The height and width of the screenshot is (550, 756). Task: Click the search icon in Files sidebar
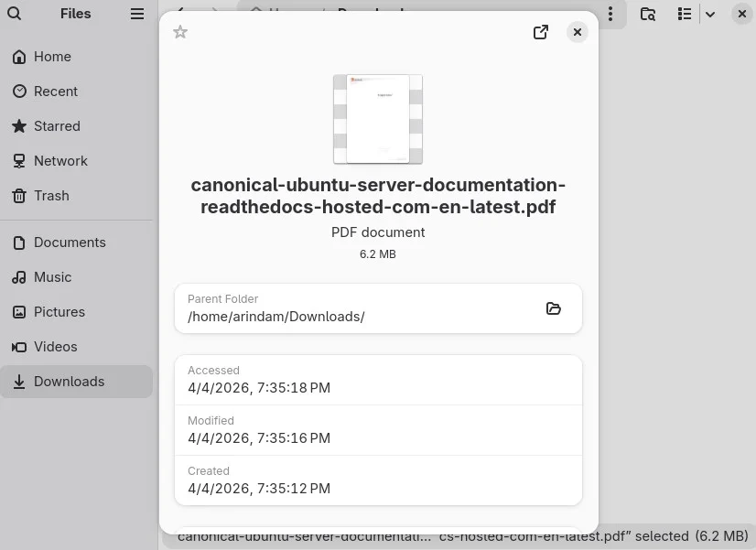[x=14, y=14]
